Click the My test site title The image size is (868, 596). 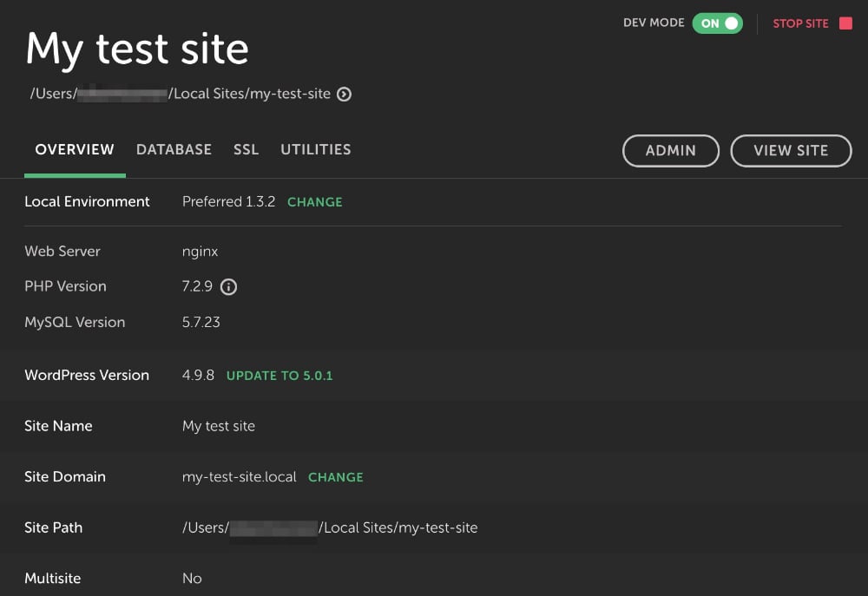(x=136, y=49)
